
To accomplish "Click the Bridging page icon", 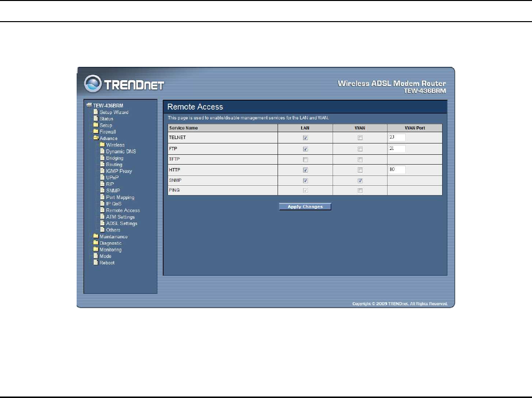I will pyautogui.click(x=103, y=157).
